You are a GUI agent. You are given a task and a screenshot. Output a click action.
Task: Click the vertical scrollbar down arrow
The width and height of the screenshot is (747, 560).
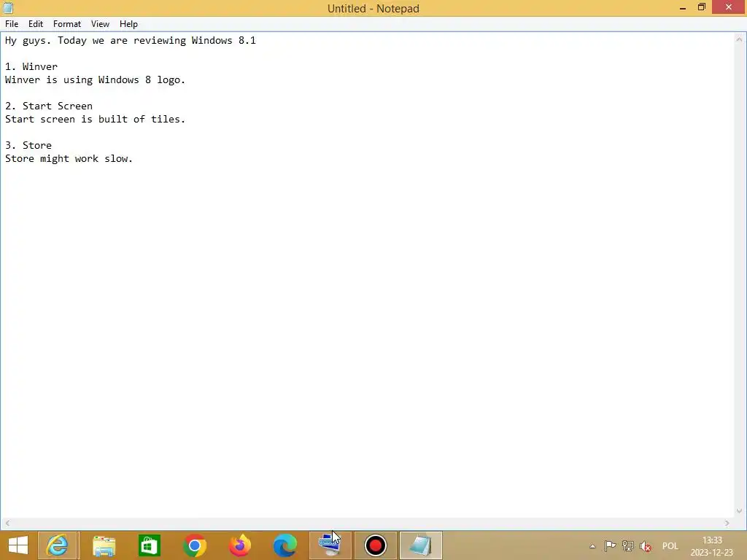pos(740,511)
